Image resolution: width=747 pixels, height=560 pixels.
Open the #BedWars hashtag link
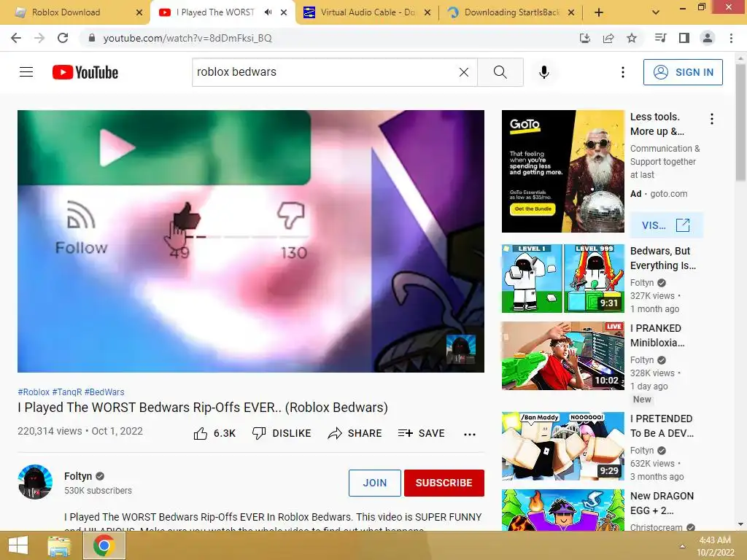[104, 392]
